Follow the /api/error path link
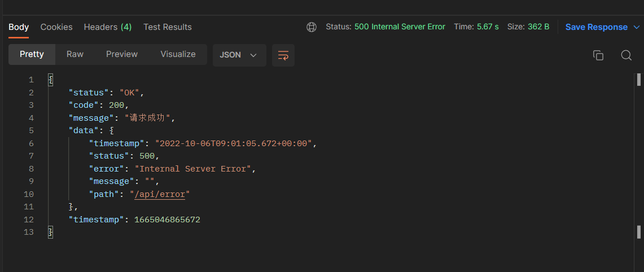 coord(160,194)
